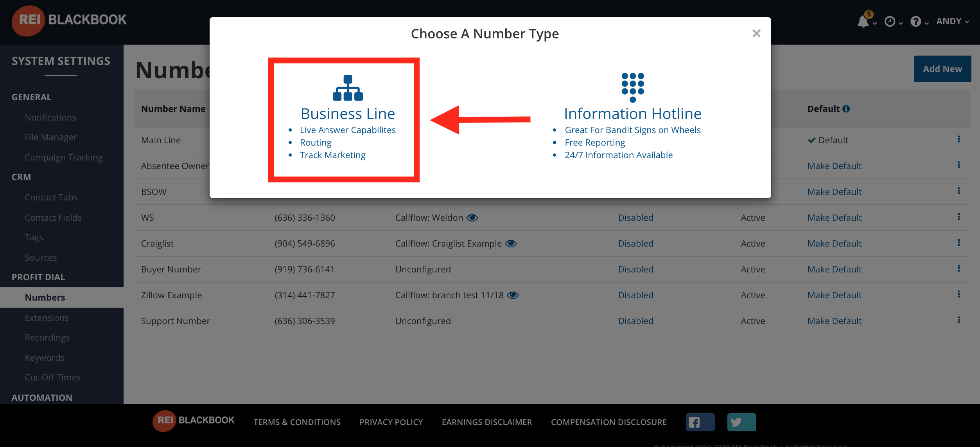Open row options for Absentee Owner
Viewport: 980px width, 447px height.
[x=958, y=165]
